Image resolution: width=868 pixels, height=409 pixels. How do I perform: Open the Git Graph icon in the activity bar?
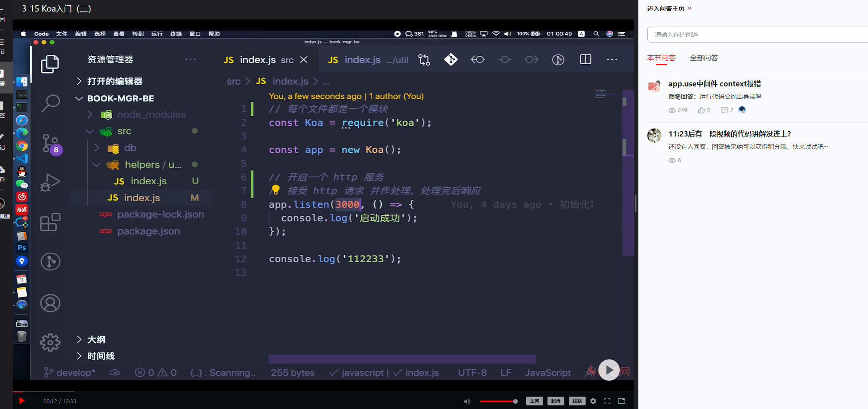[50, 261]
